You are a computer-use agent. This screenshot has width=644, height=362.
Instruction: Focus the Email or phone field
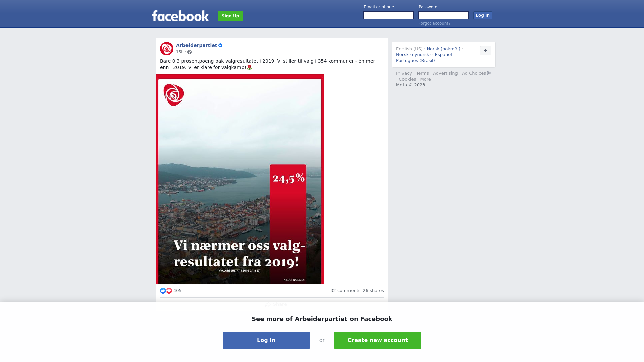point(388,15)
